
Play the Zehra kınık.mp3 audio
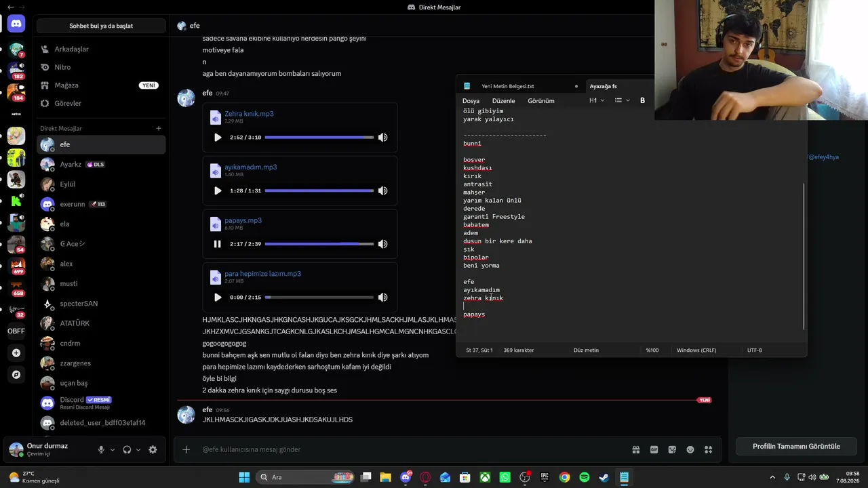218,138
